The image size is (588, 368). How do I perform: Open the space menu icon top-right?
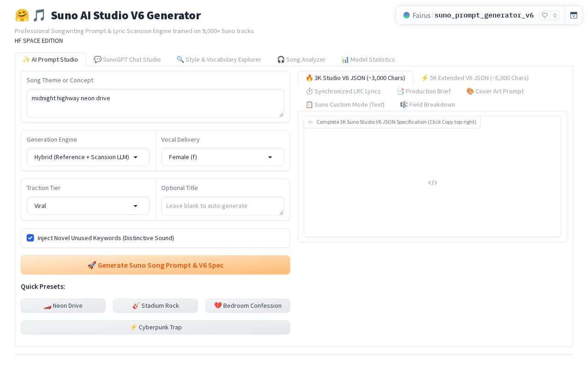pos(574,15)
